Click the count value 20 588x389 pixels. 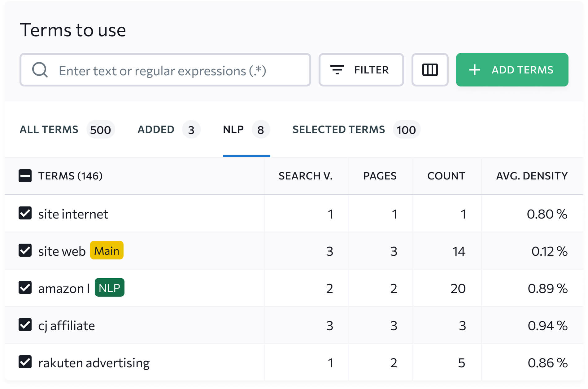(x=458, y=288)
